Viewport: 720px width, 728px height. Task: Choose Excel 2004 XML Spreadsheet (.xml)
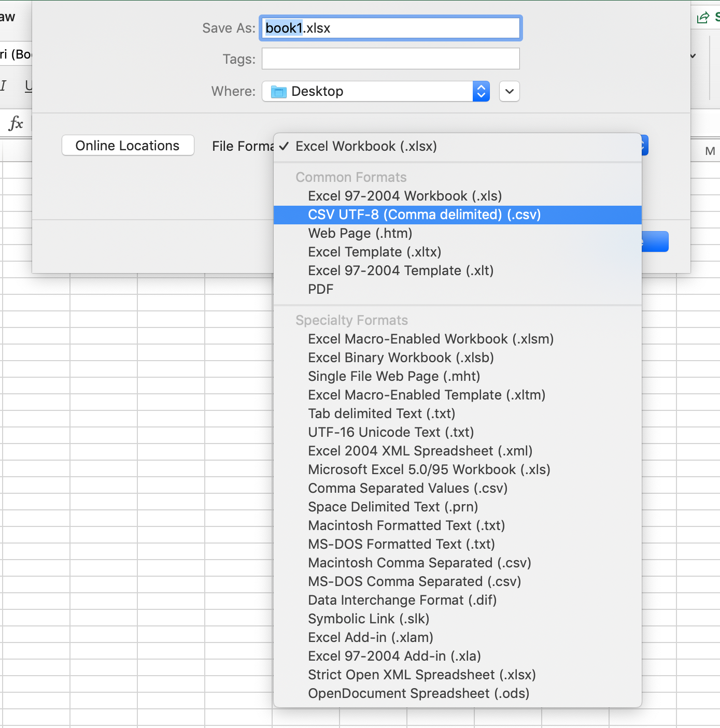click(457, 451)
